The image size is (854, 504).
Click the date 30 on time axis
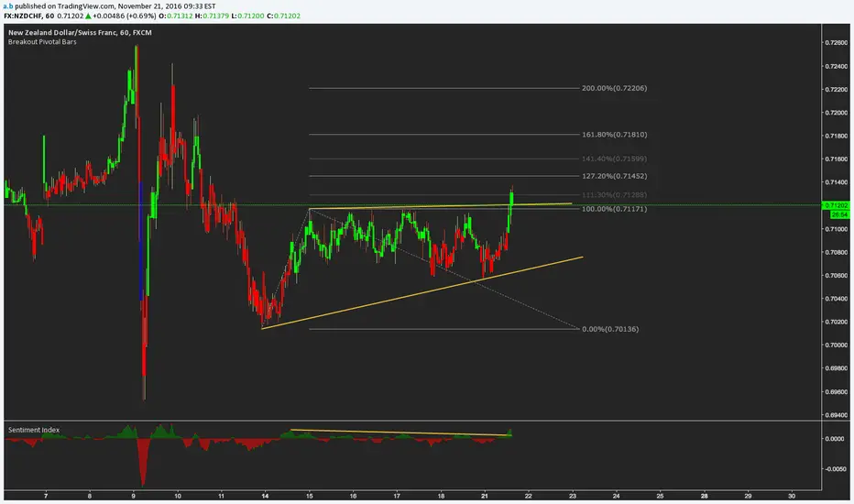792,497
